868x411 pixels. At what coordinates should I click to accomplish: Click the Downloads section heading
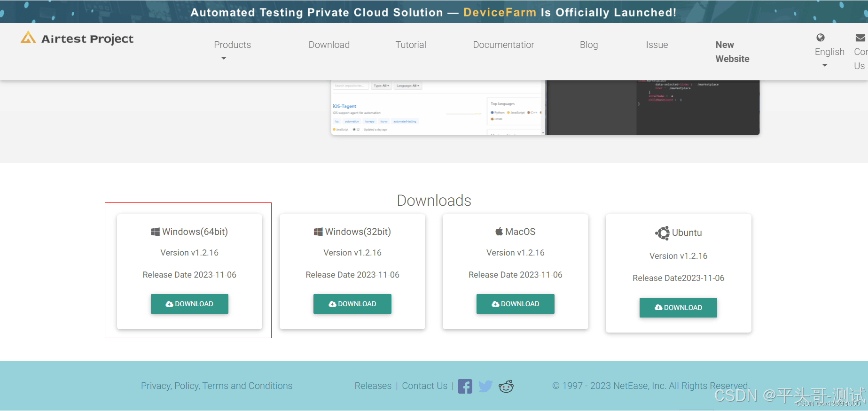(x=434, y=201)
